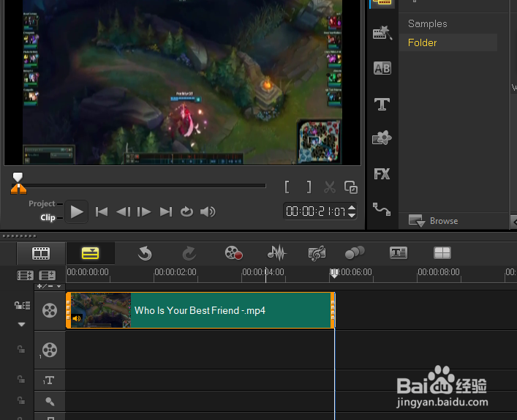The image size is (517, 420).
Task: Show all visible tracks toggle
Action: tap(25, 275)
